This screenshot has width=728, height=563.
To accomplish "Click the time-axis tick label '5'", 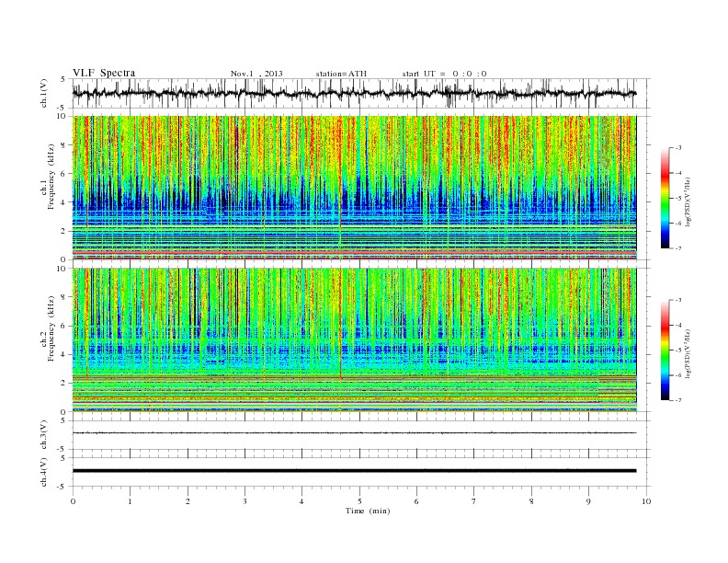I will pos(359,501).
